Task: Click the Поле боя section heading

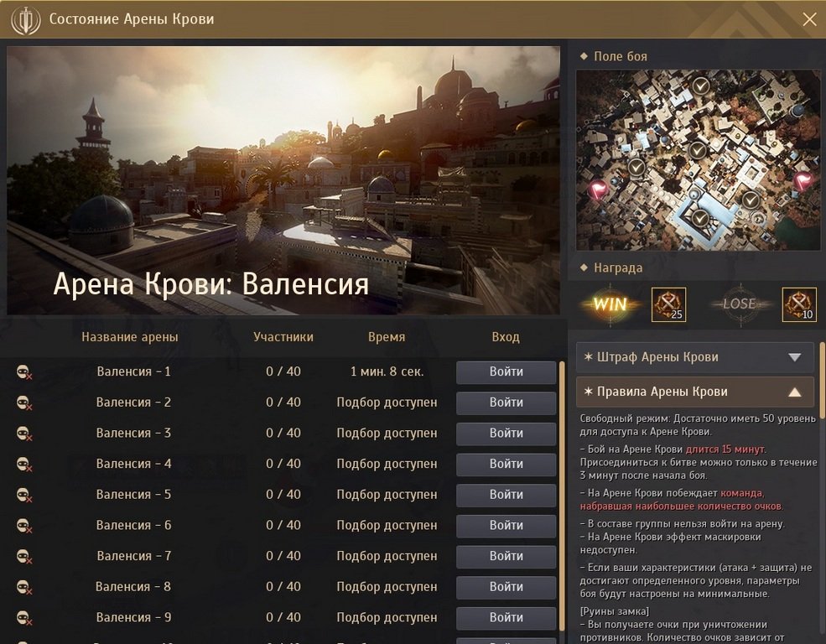Action: (621, 56)
